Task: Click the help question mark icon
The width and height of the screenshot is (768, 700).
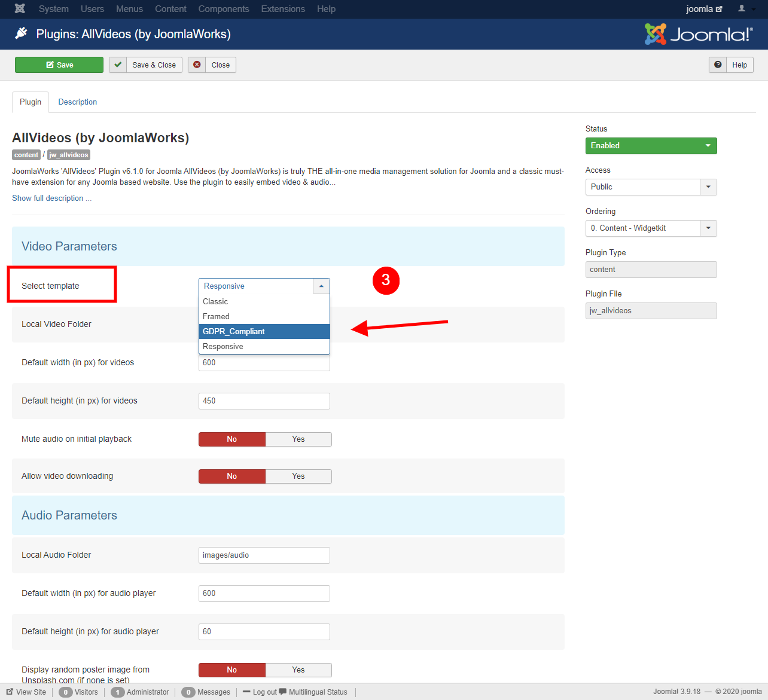Action: tap(718, 65)
